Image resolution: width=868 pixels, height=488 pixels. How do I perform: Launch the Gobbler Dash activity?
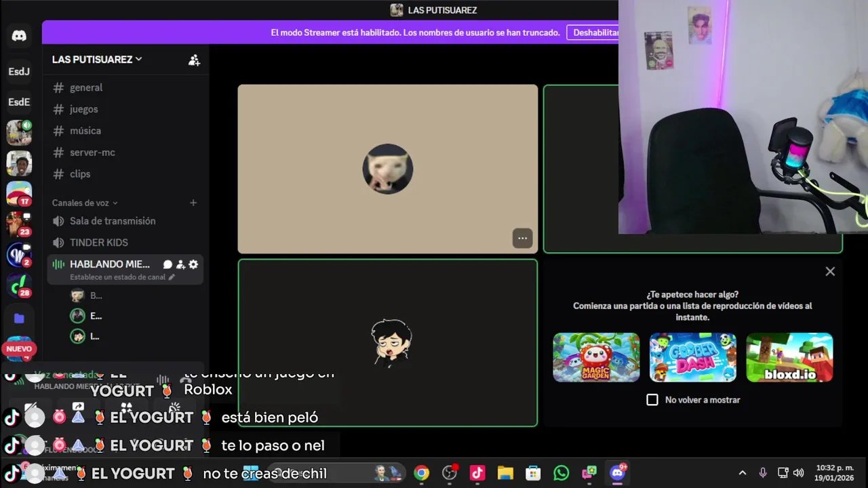(693, 357)
